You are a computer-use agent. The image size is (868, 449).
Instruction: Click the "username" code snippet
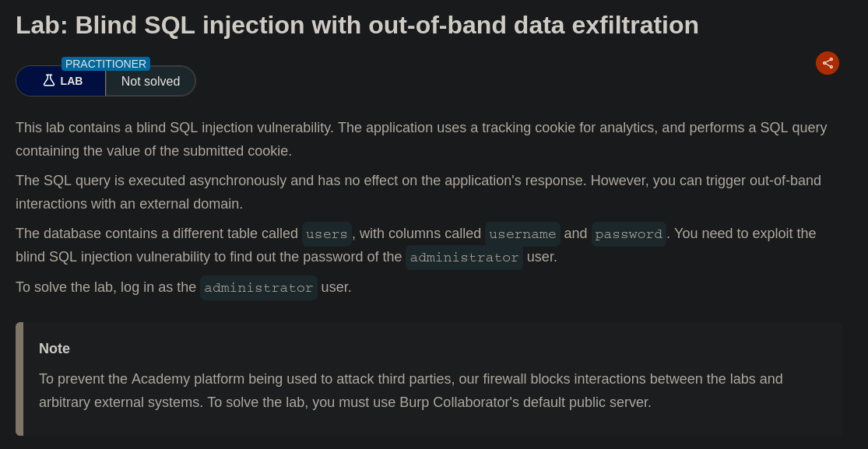click(x=522, y=234)
